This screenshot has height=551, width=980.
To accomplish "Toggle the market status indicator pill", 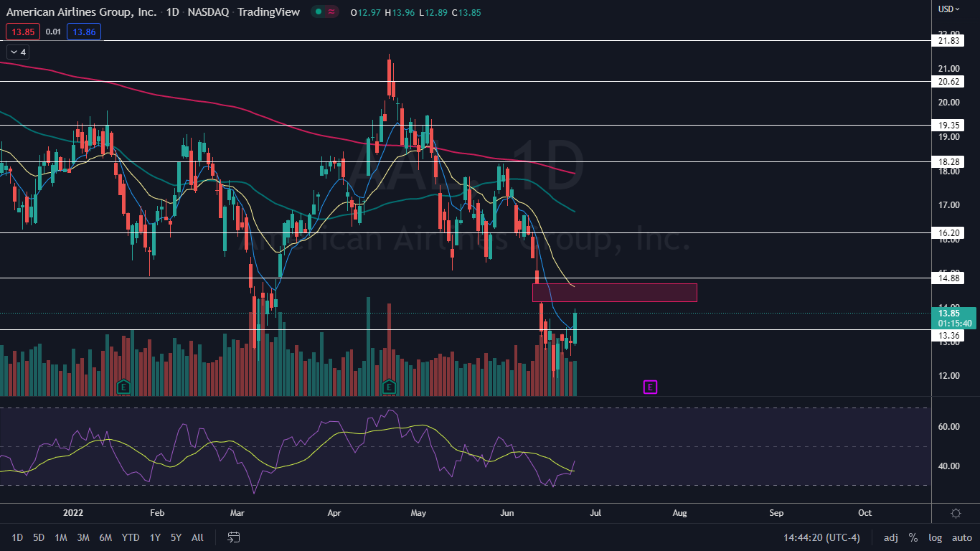I will point(326,12).
